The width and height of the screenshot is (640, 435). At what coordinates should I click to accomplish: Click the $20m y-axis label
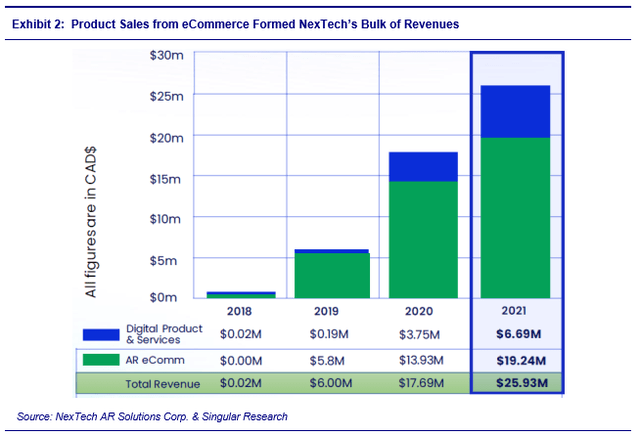(x=167, y=138)
